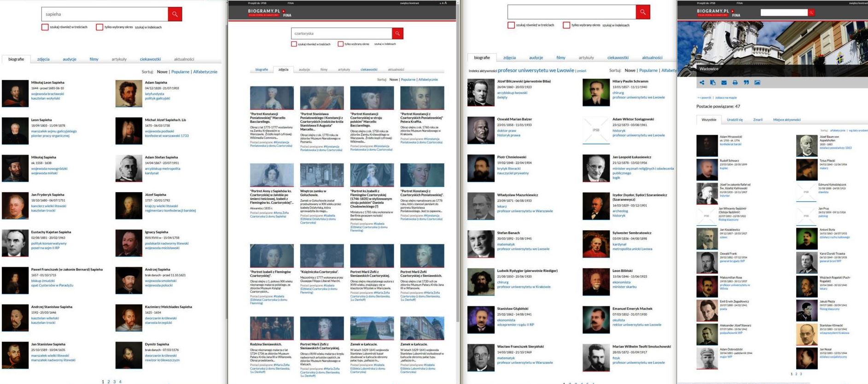Image resolution: width=868 pixels, height=384 pixels.
Task: Open Mikołaj Leon Sapieha's portrait thumbnail
Action: click(x=15, y=94)
